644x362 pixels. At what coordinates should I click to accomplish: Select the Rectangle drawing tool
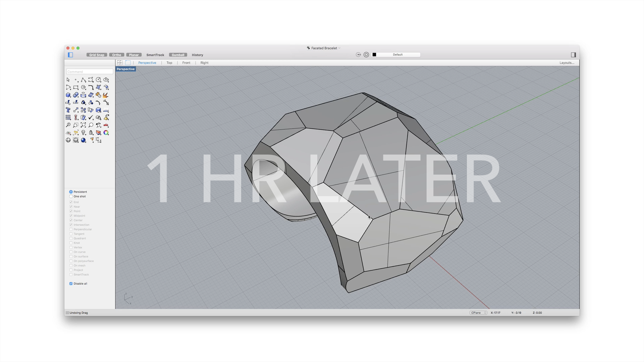[76, 87]
